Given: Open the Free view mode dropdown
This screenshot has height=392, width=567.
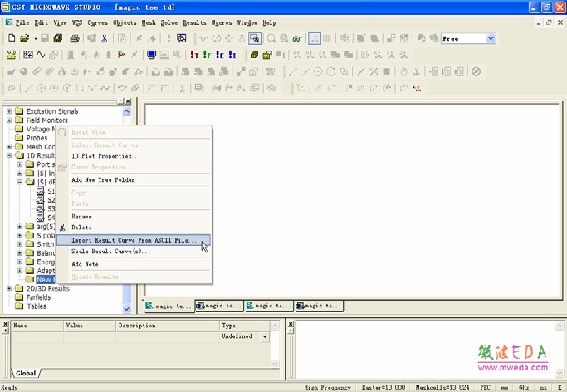Looking at the screenshot, I should point(491,38).
